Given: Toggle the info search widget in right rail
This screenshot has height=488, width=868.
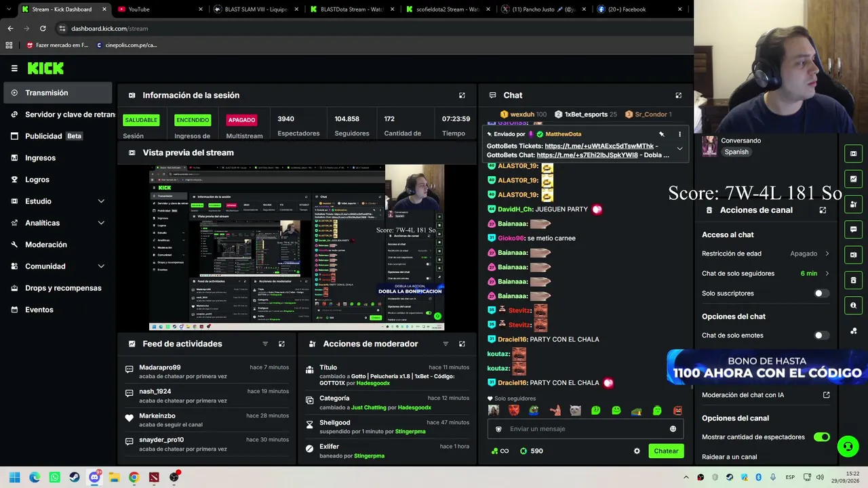Looking at the screenshot, I should coord(853,306).
